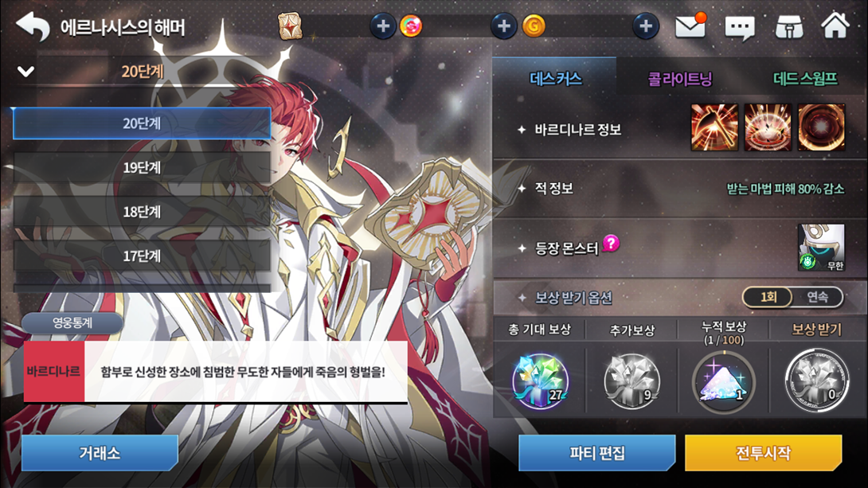Viewport: 868px width, 488px height.
Task: Open the treasure chest inventory icon
Action: pyautogui.click(x=789, y=26)
